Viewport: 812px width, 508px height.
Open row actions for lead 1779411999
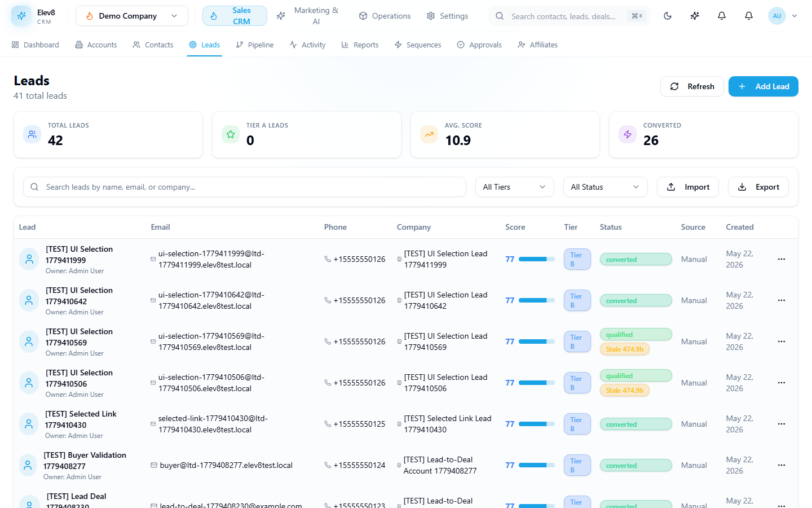point(782,259)
